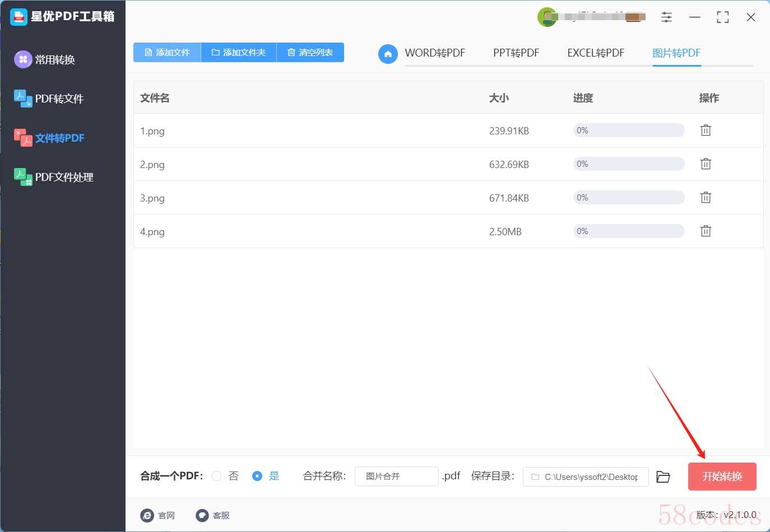This screenshot has height=532, width=770.
Task: Open the 客服 link
Action: [221, 516]
